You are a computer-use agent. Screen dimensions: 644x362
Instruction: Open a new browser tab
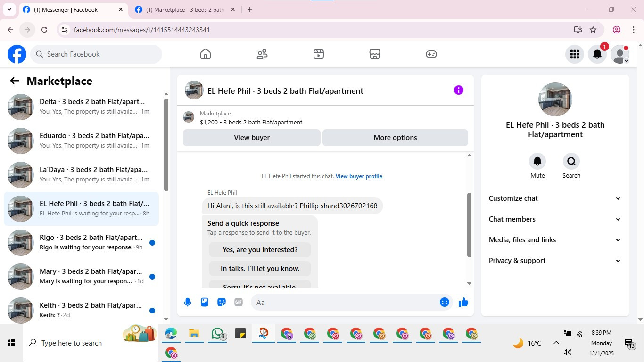tap(250, 9)
